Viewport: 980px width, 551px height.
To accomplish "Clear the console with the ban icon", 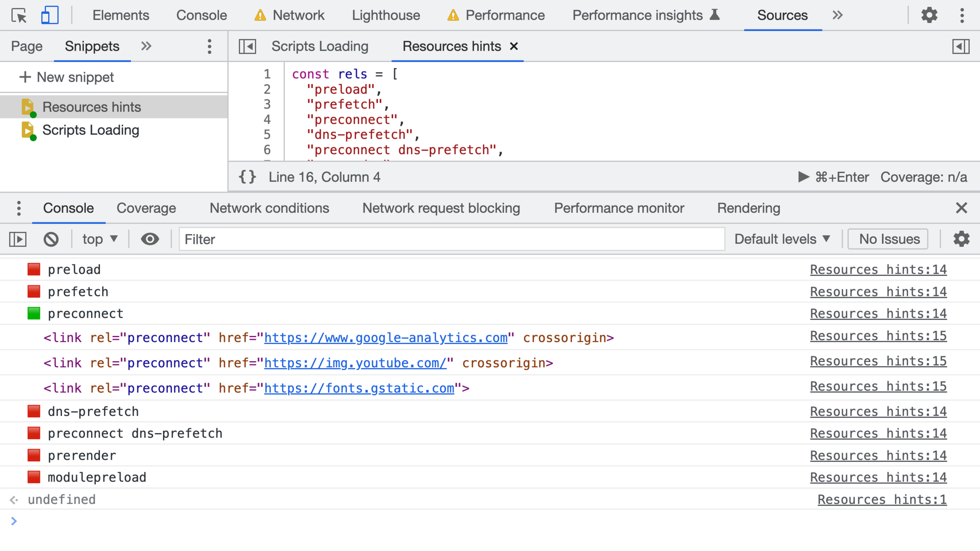I will point(51,239).
